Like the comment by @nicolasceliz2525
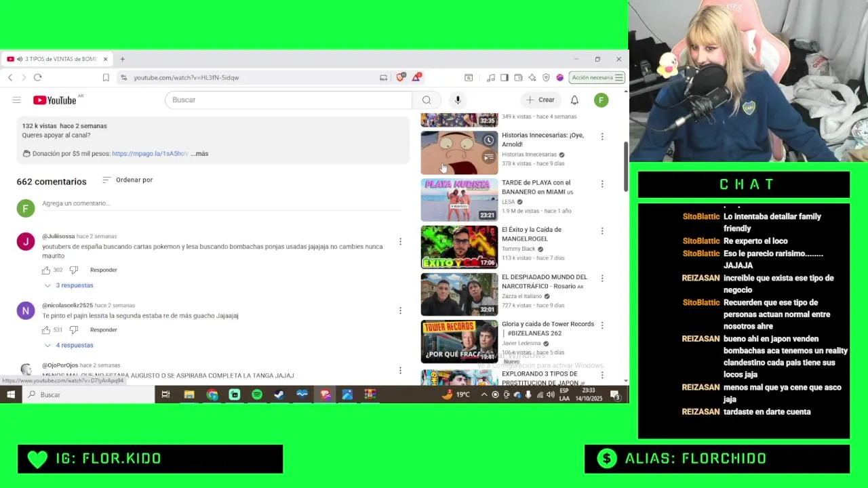Viewport: 868px width, 488px height. pyautogui.click(x=46, y=329)
